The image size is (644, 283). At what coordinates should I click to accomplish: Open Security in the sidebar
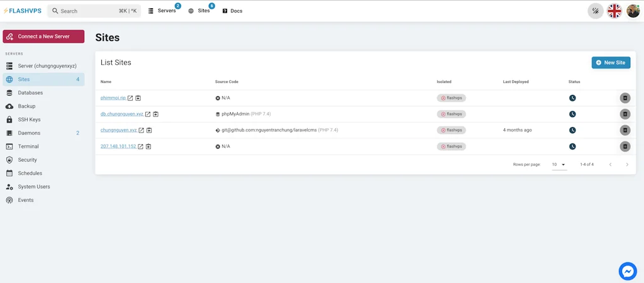point(43,160)
